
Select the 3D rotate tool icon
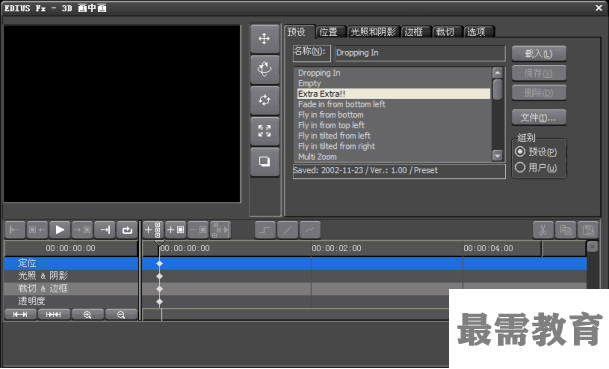(264, 70)
